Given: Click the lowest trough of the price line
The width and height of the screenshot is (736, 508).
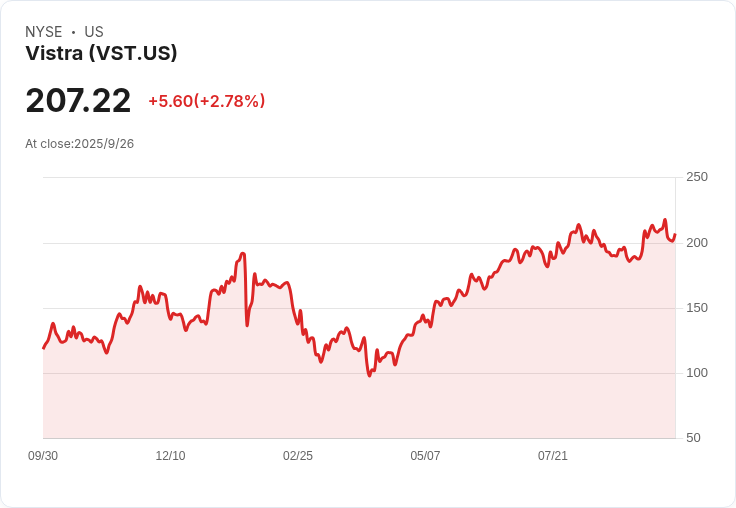Looking at the screenshot, I should [x=369, y=375].
